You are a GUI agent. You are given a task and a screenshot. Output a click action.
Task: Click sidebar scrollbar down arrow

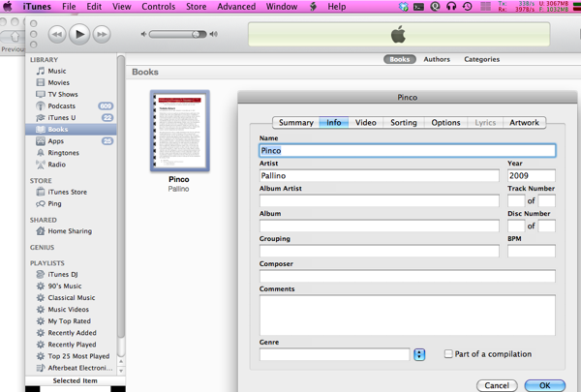121,371
